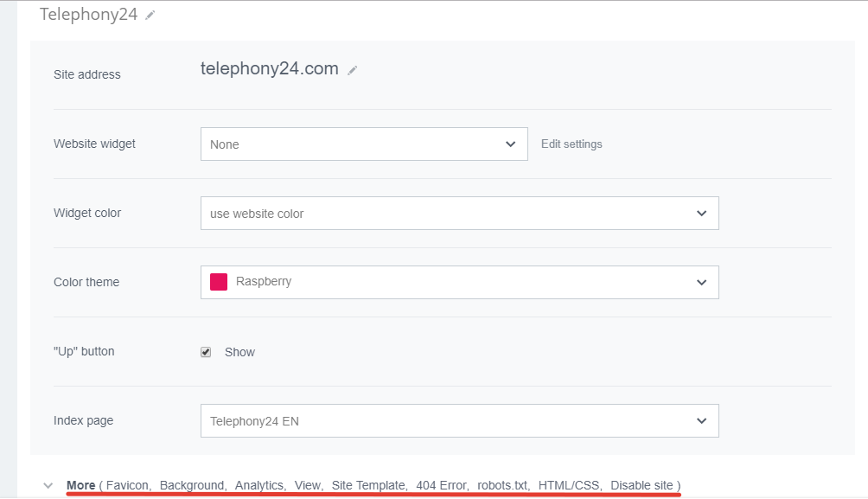The width and height of the screenshot is (868, 499).
Task: Open the HTML/CSS settings link
Action: pos(569,485)
